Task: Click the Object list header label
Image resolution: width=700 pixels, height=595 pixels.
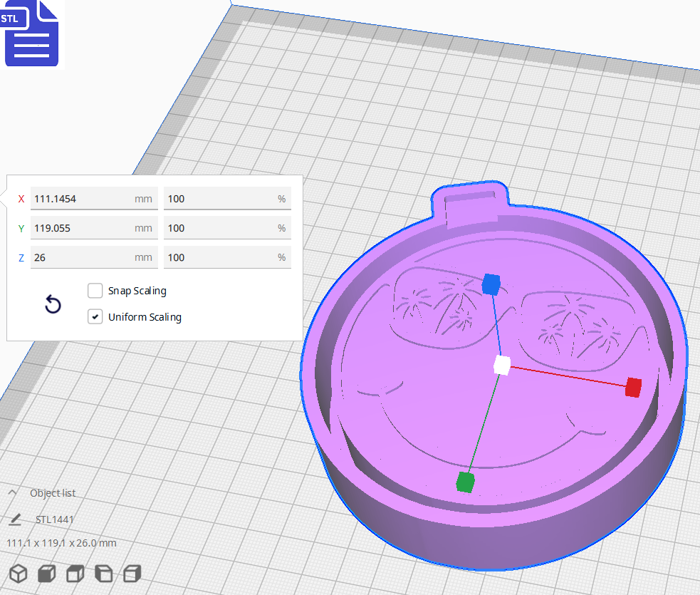Action: (x=52, y=492)
